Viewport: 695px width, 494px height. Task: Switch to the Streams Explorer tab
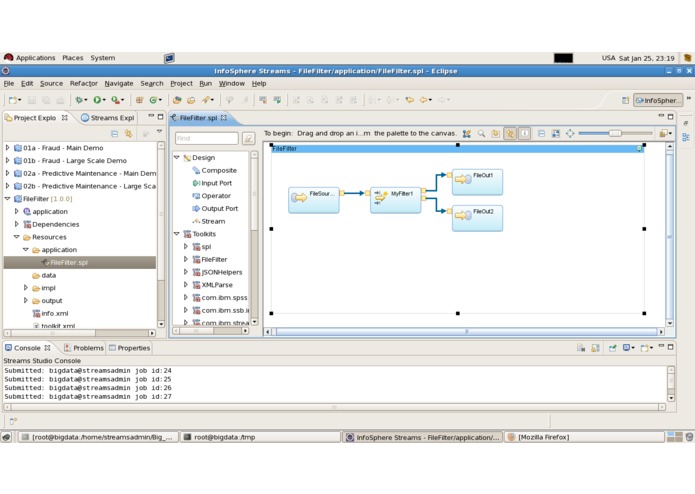(x=107, y=118)
